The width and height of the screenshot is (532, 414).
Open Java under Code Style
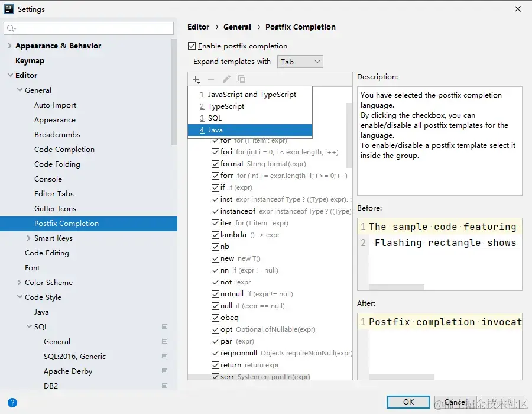coord(41,312)
